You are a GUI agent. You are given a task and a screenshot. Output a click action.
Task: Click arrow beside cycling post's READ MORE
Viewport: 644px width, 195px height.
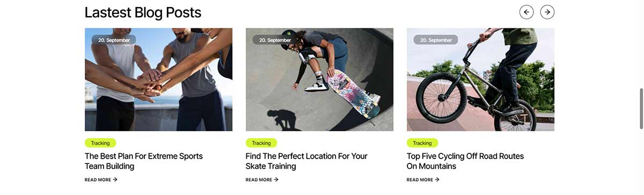(x=437, y=180)
